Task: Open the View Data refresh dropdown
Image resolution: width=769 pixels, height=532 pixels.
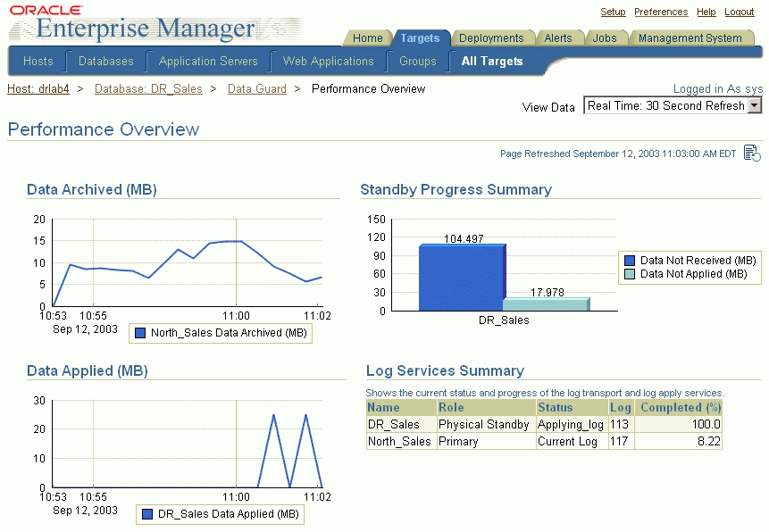Action: [673, 105]
